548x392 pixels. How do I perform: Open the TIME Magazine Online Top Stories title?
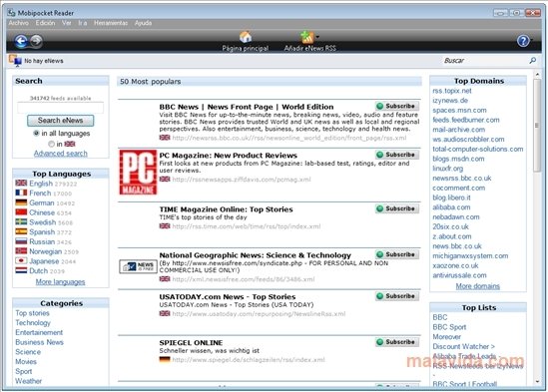[227, 209]
